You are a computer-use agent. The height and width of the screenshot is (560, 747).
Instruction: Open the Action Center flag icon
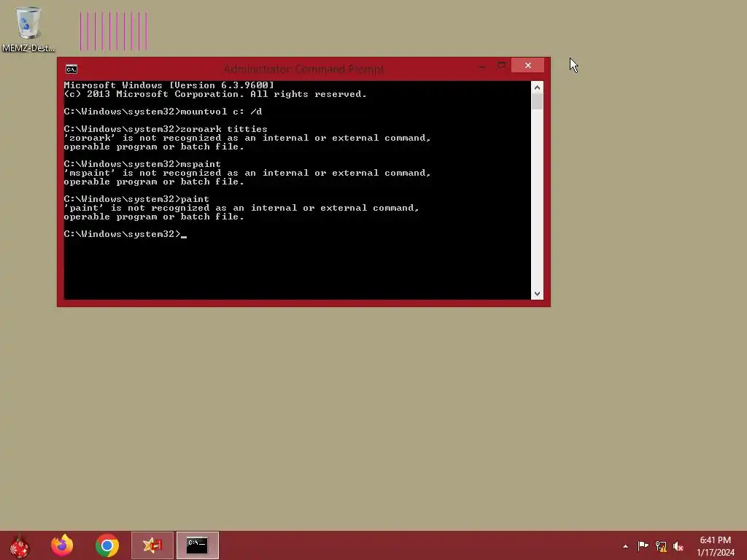[x=643, y=545]
